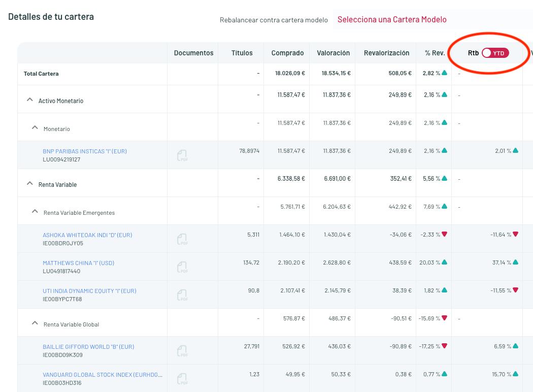Open PDF document for Ashoka Whiteoak India
The image size is (533, 392).
(x=182, y=239)
